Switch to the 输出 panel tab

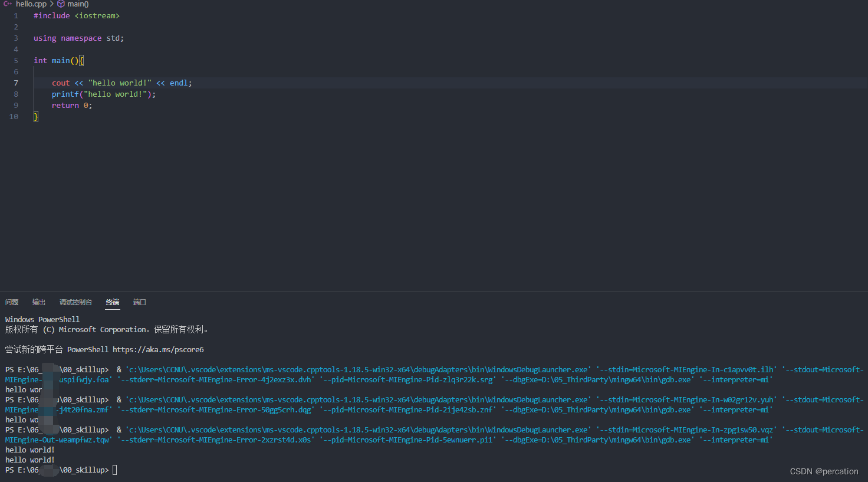(x=38, y=302)
